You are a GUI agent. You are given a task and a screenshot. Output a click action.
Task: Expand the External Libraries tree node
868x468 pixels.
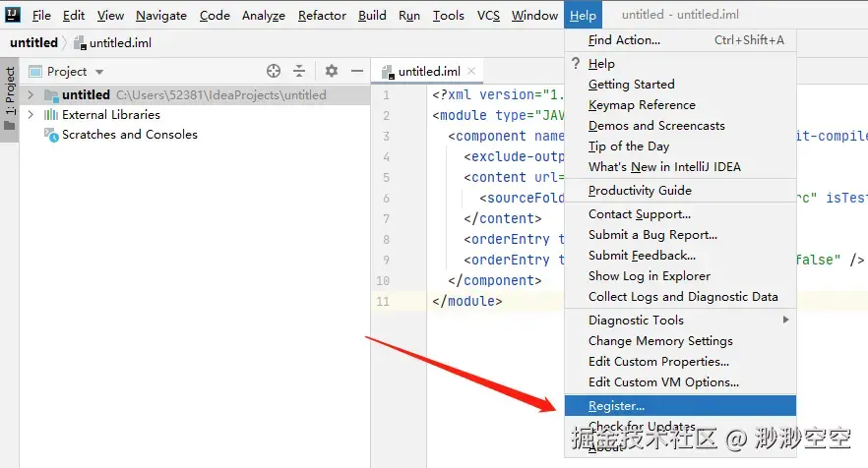click(31, 114)
